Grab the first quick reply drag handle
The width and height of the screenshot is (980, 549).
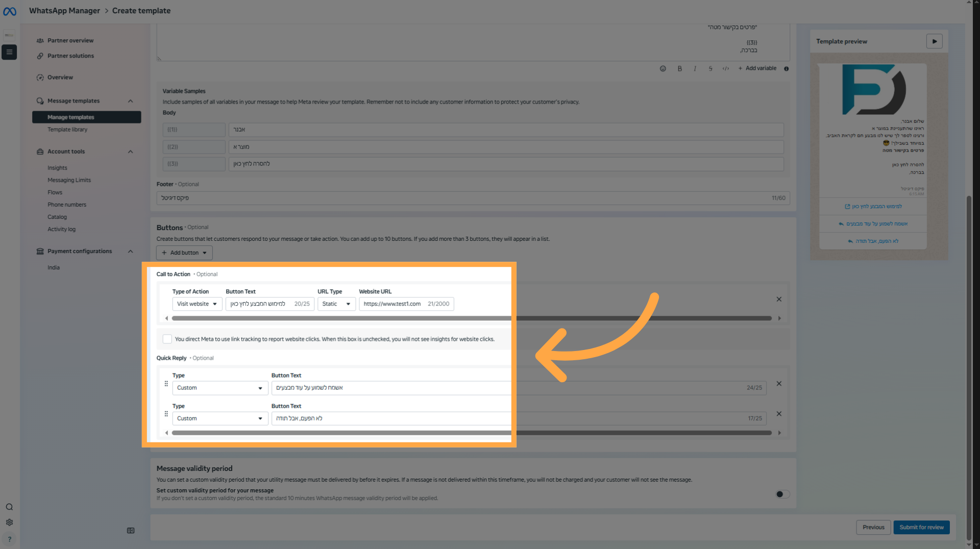[166, 384]
